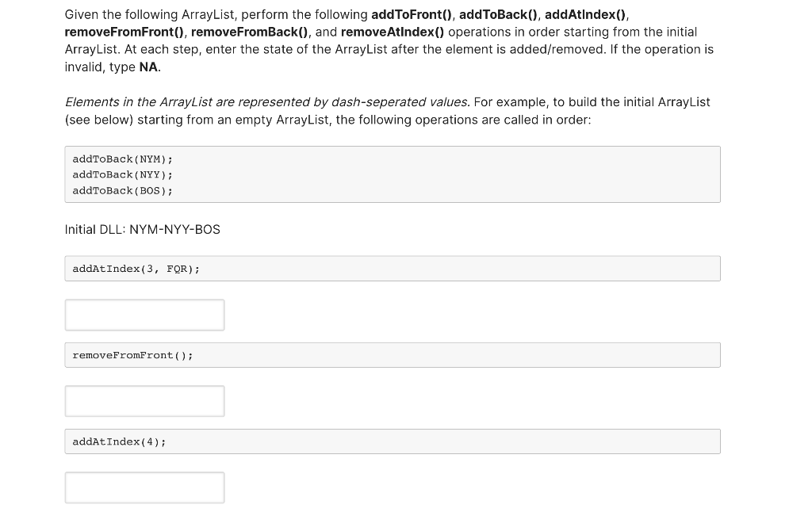Click the addAtIndex(4); code block
This screenshot has width=812, height=512.
click(x=393, y=441)
